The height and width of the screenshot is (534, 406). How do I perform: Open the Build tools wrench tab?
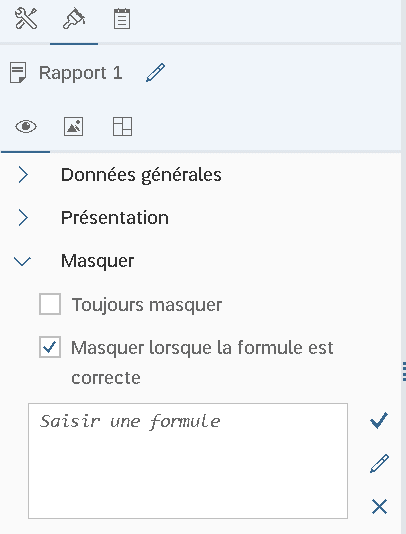click(26, 19)
